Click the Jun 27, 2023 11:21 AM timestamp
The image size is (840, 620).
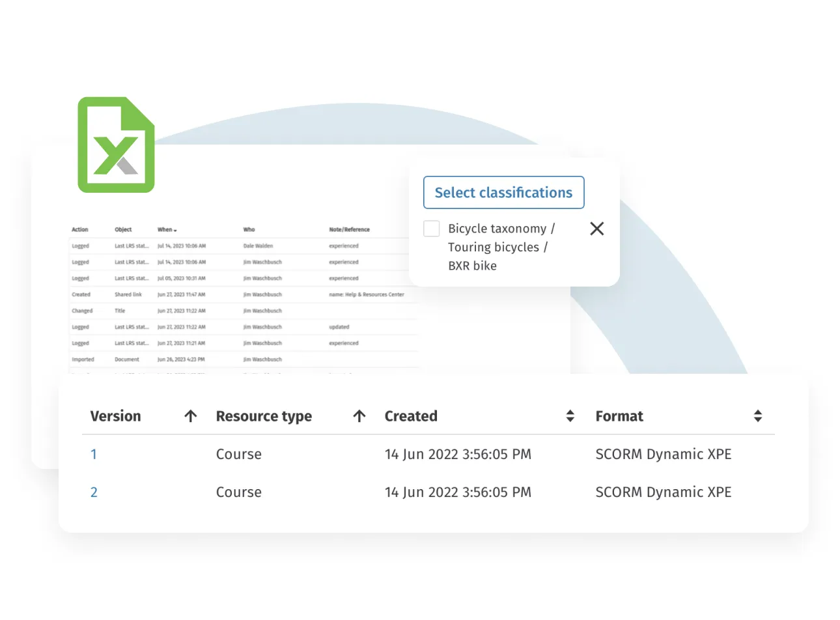181,343
